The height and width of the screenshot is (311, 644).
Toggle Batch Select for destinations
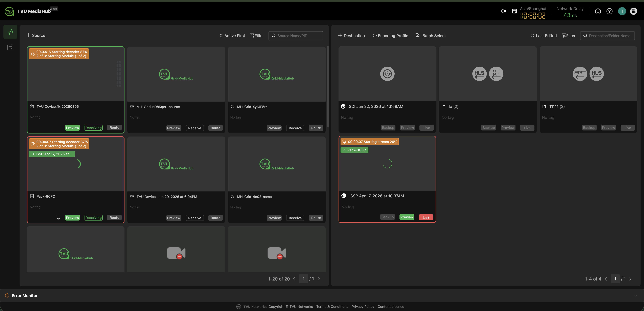[431, 36]
